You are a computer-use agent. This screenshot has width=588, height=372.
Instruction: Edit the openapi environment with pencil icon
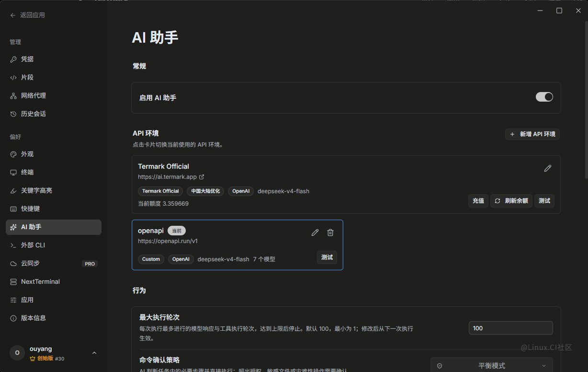click(315, 232)
